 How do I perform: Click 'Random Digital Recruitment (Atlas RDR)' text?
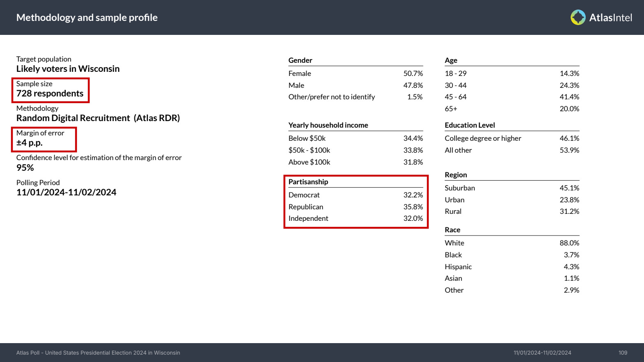click(x=98, y=118)
